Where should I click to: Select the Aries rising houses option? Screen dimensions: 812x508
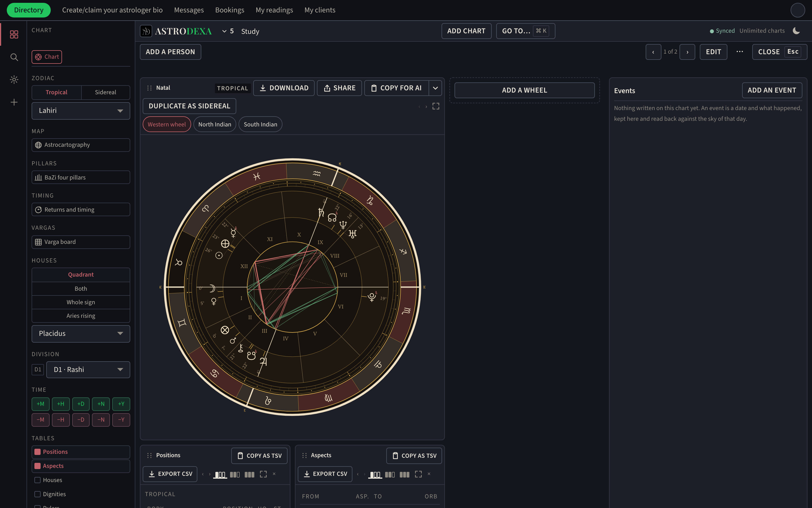coord(81,316)
